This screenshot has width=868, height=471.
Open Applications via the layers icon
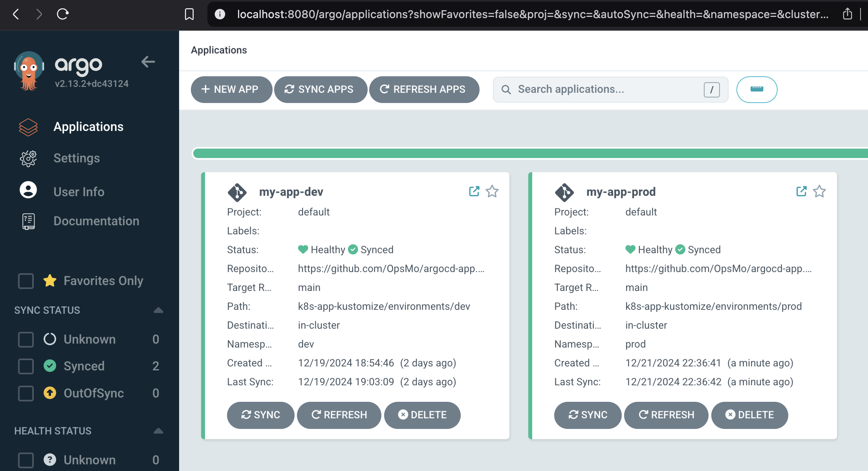tap(28, 127)
